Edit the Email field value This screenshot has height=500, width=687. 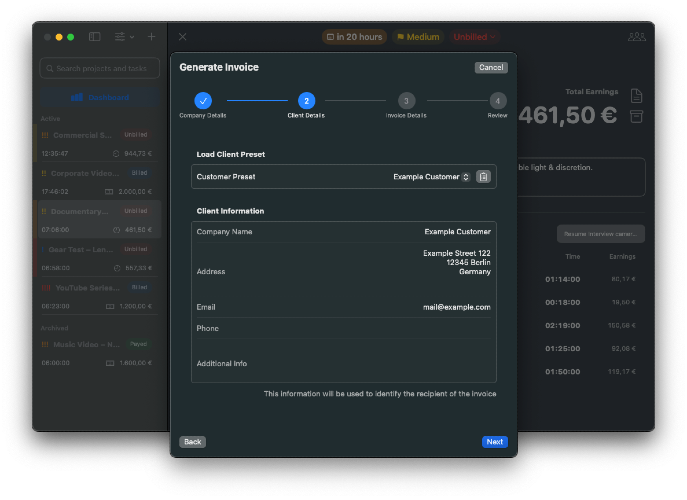click(457, 307)
